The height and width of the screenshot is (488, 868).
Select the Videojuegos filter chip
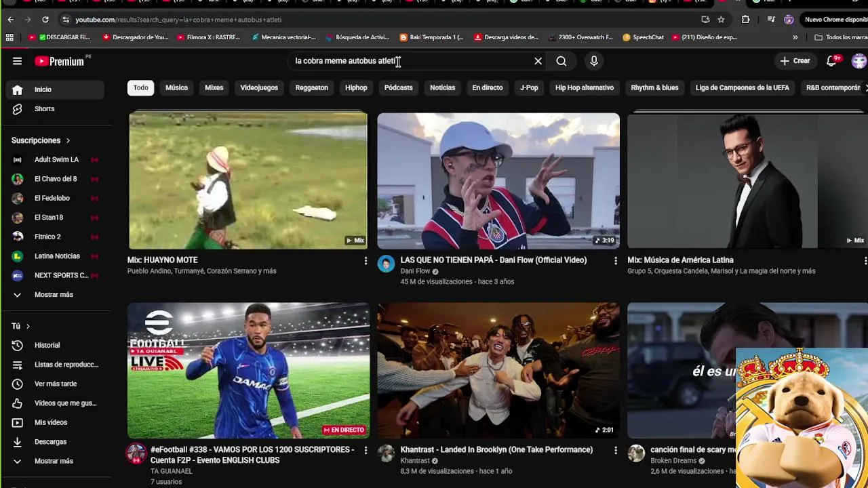tap(259, 87)
